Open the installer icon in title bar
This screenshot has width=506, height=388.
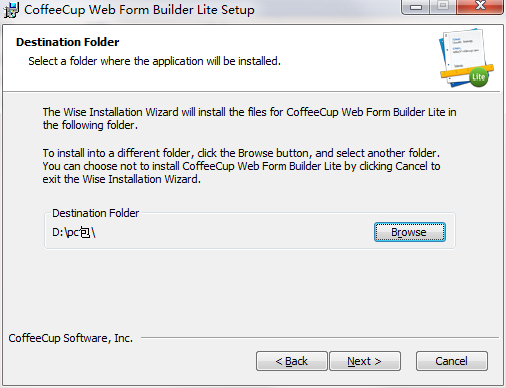(x=11, y=10)
